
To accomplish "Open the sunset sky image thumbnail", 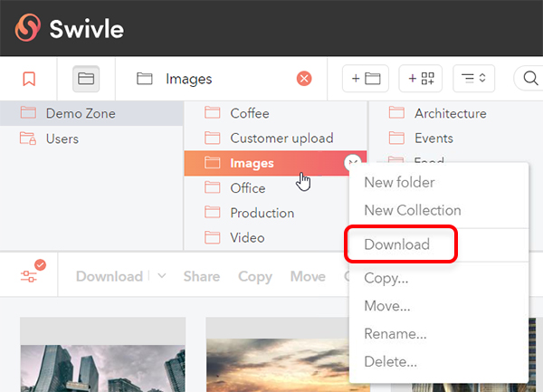I will 278,355.
